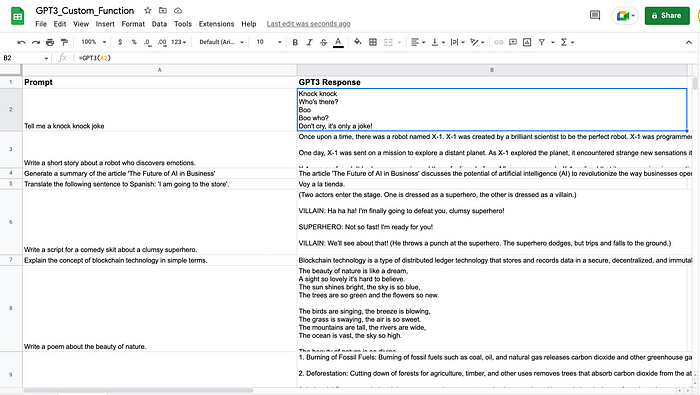Collapse the menus with the up chevron
Screen dimensions: 700x395
click(x=688, y=42)
